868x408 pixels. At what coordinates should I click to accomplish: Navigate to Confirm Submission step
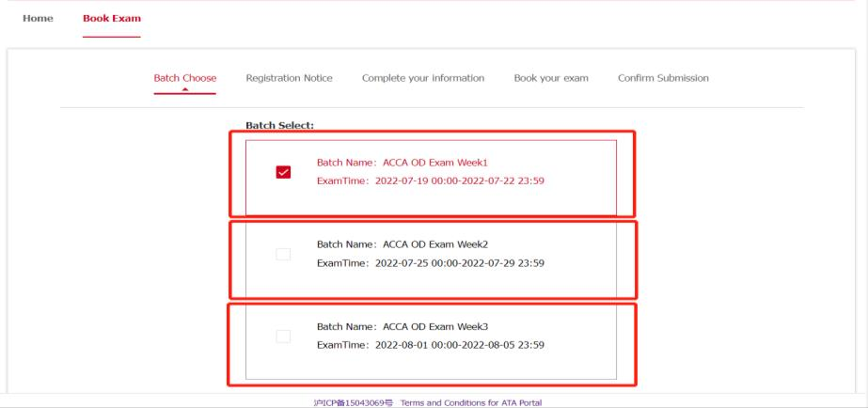click(x=663, y=77)
